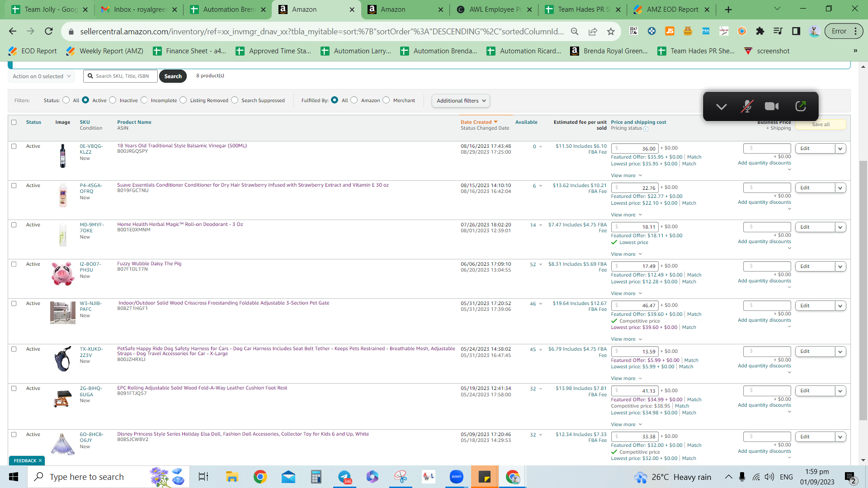Switch to the Gmail Inbox tab

click(139, 9)
